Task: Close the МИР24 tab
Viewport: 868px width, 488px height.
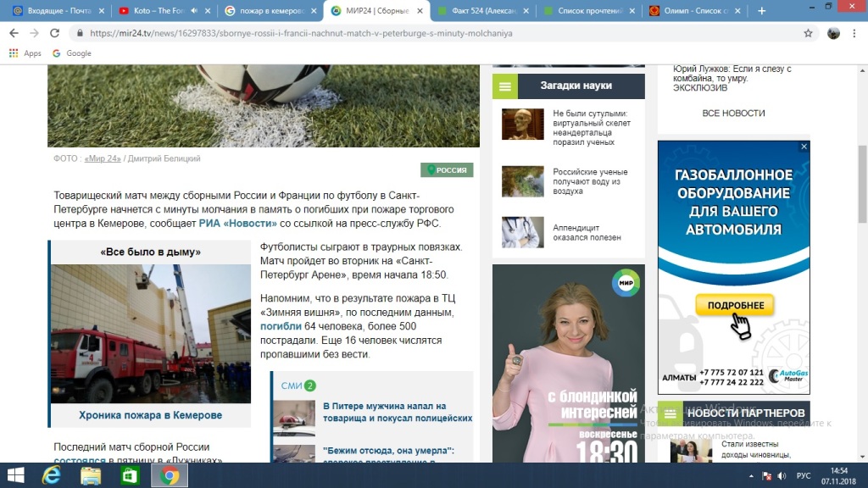Action: pyautogui.click(x=420, y=10)
